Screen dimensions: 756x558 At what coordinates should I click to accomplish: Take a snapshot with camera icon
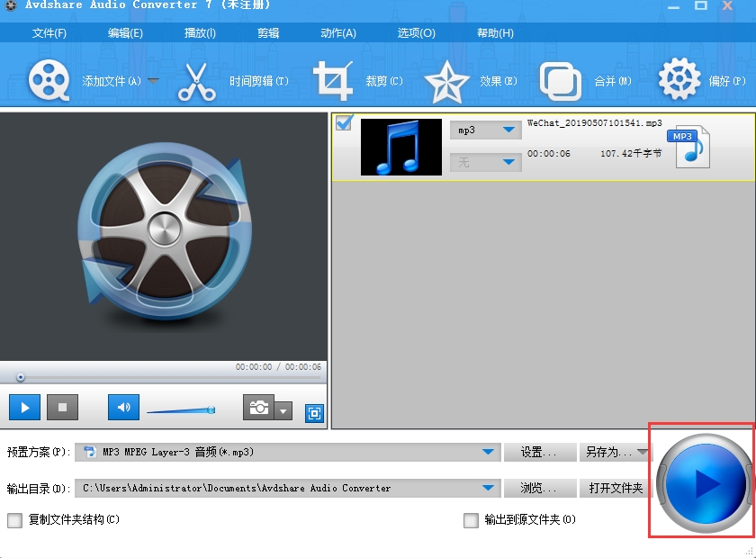[x=259, y=408]
